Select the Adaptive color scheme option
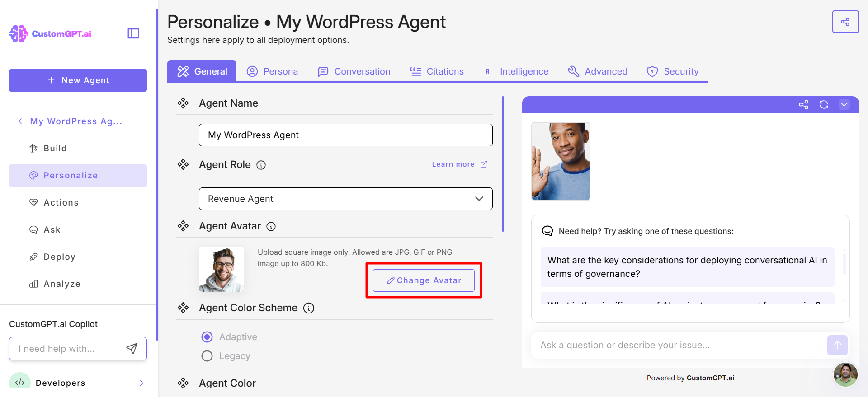The width and height of the screenshot is (868, 397). [207, 337]
